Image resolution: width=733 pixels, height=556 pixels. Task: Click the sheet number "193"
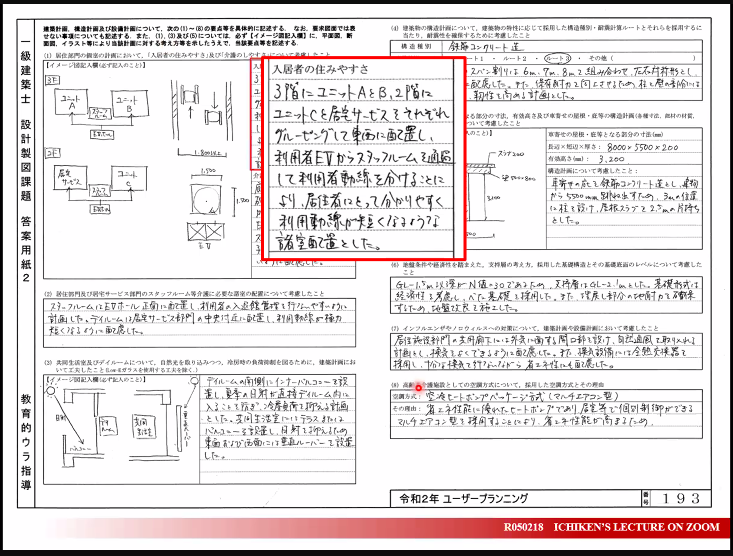pyautogui.click(x=681, y=498)
